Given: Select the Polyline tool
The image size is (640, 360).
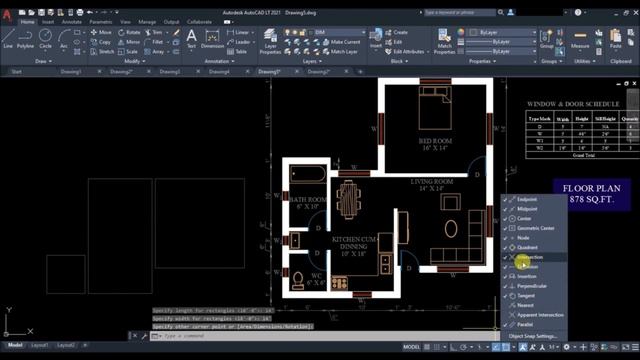Looking at the screenshot, I should (x=25, y=39).
